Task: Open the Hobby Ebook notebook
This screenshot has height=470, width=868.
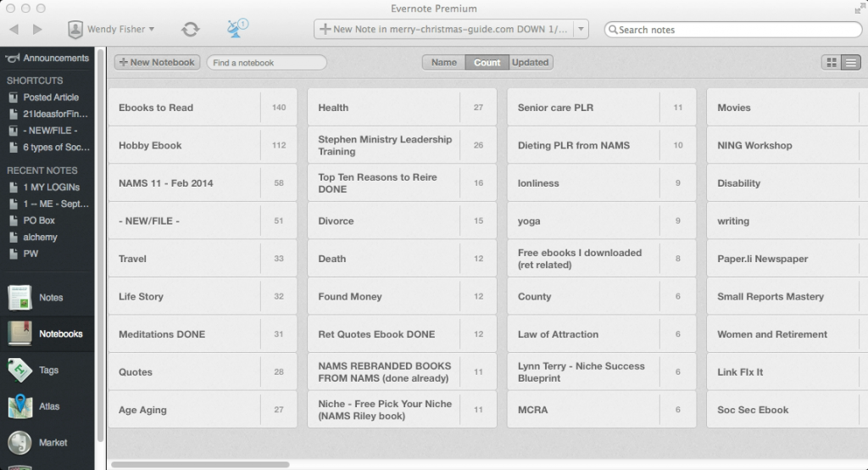Action: coord(203,145)
